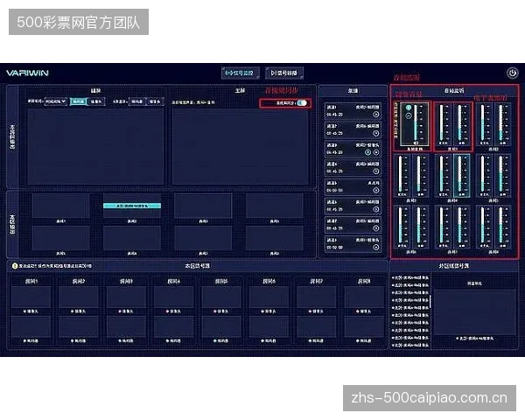Click the 主屏 main screen preview area
This screenshot has height=420, width=525.
coord(240,147)
